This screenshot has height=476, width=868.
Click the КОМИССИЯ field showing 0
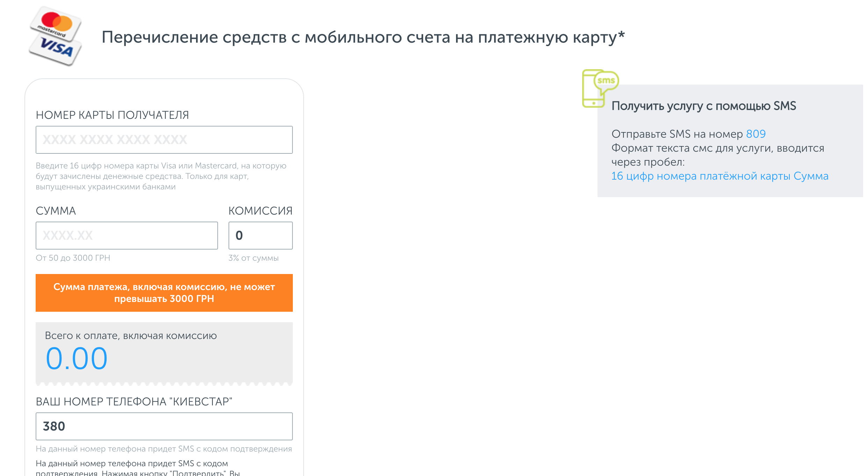coord(261,236)
